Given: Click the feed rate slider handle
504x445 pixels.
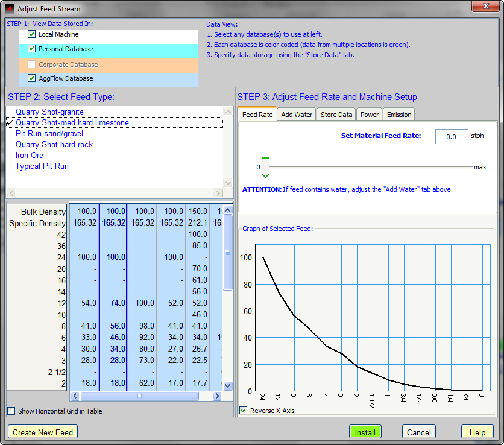Looking at the screenshot, I should coord(265,167).
